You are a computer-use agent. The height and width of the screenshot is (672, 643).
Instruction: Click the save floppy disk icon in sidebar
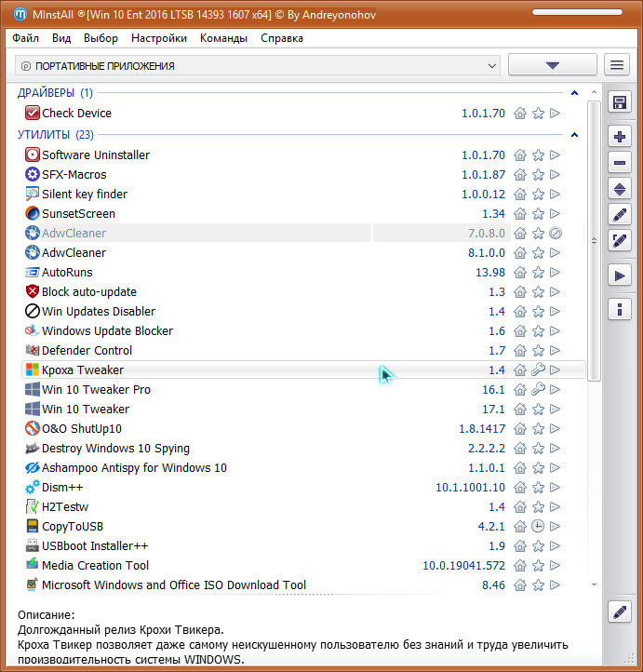pyautogui.click(x=620, y=102)
